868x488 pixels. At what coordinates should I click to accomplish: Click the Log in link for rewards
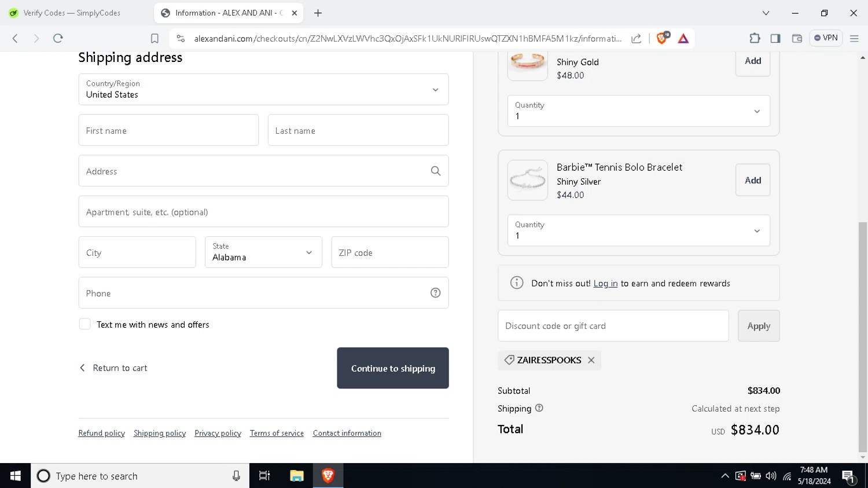click(605, 283)
